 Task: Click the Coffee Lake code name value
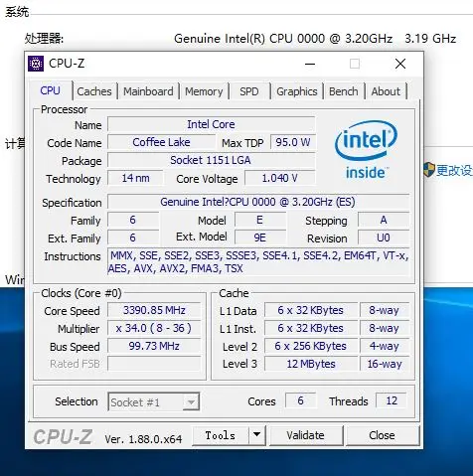[x=161, y=142]
